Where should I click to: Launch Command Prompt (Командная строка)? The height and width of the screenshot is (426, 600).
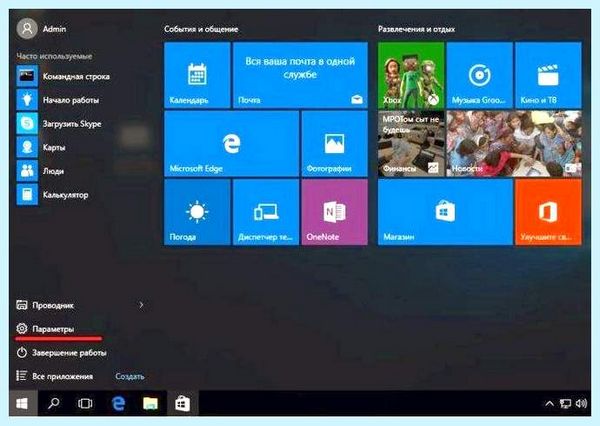(64, 76)
